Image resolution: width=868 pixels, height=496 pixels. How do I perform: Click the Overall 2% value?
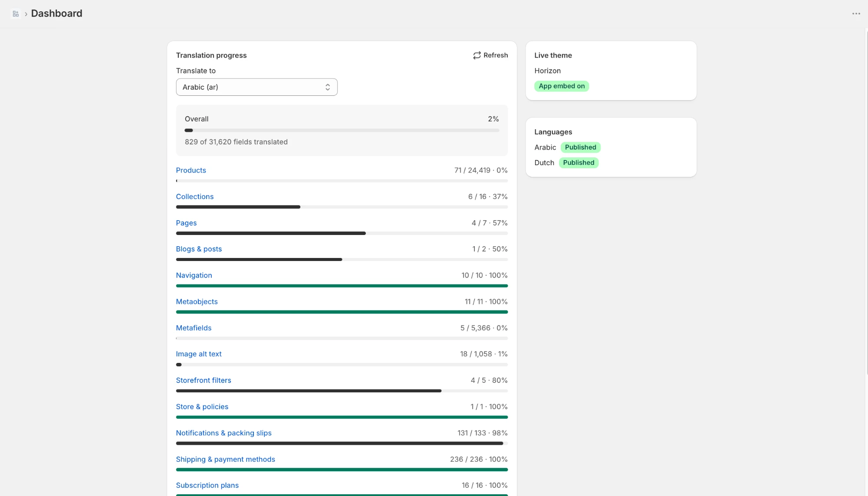click(493, 119)
